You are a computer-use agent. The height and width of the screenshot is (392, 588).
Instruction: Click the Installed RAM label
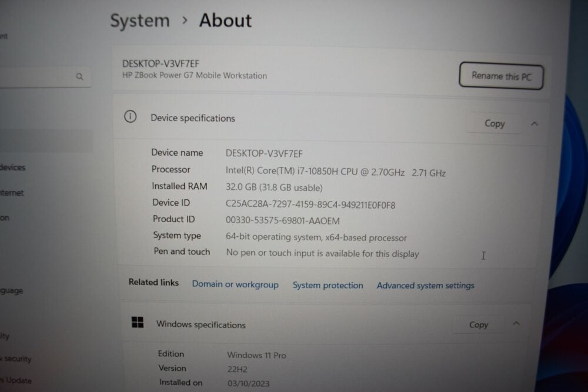[x=179, y=186]
